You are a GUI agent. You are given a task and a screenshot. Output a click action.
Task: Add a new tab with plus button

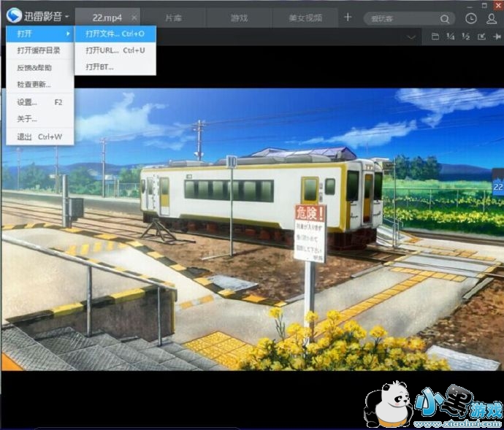coord(348,17)
